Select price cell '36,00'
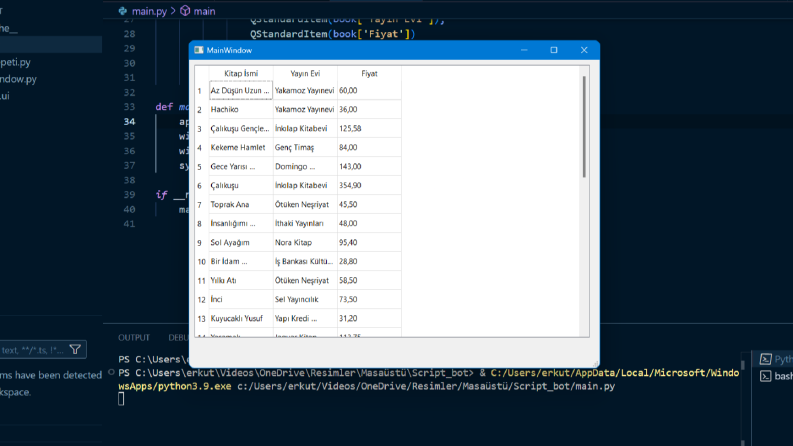793x446 pixels. pyautogui.click(x=369, y=109)
